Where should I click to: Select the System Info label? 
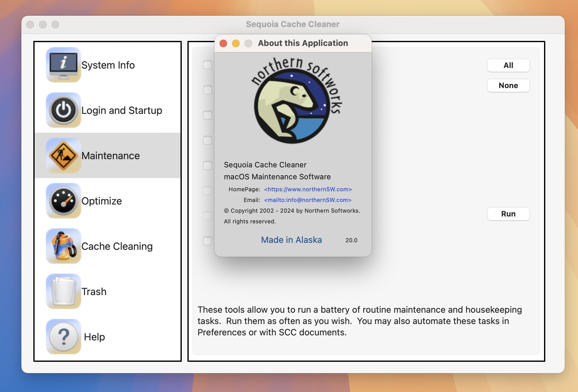pyautogui.click(x=108, y=65)
